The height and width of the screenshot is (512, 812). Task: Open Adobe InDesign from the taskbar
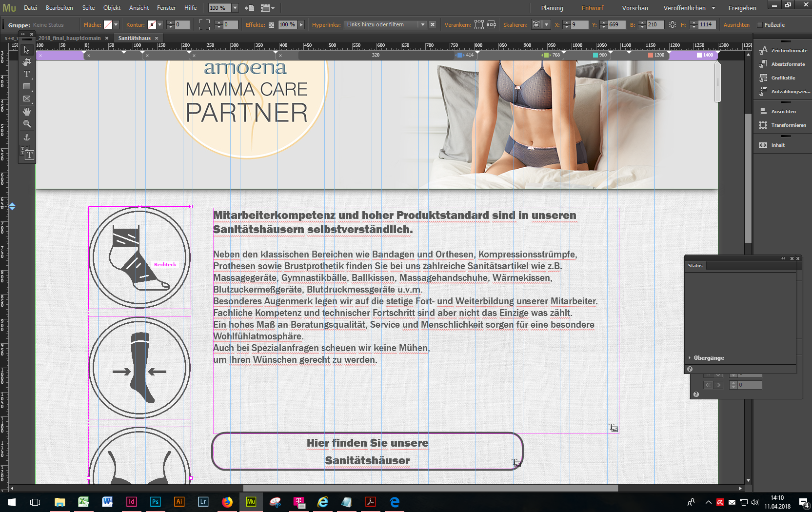click(x=131, y=502)
